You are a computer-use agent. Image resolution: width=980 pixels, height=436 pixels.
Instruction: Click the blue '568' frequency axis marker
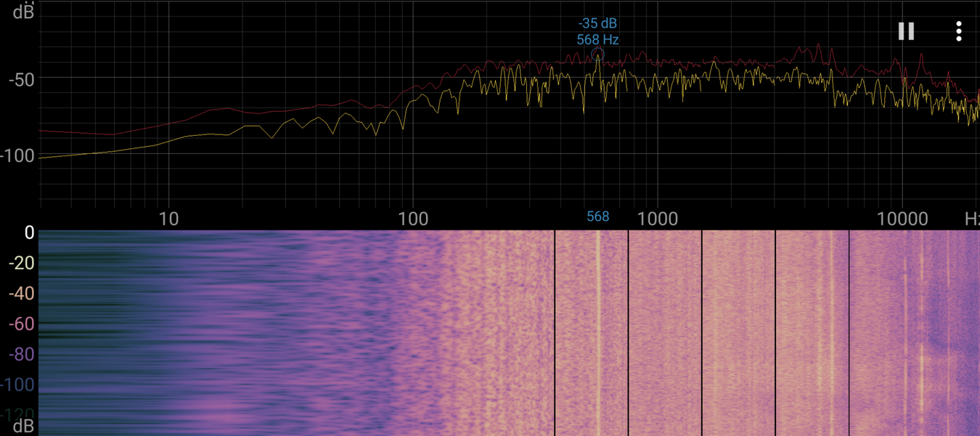597,217
